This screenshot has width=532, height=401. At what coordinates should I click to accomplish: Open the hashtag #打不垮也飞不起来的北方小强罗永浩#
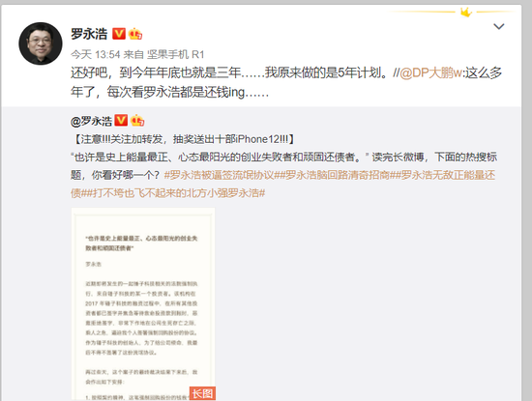[173, 193]
